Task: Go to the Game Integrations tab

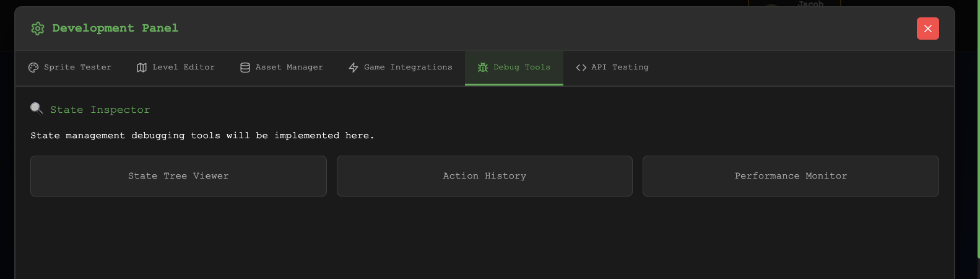Action: pyautogui.click(x=408, y=68)
